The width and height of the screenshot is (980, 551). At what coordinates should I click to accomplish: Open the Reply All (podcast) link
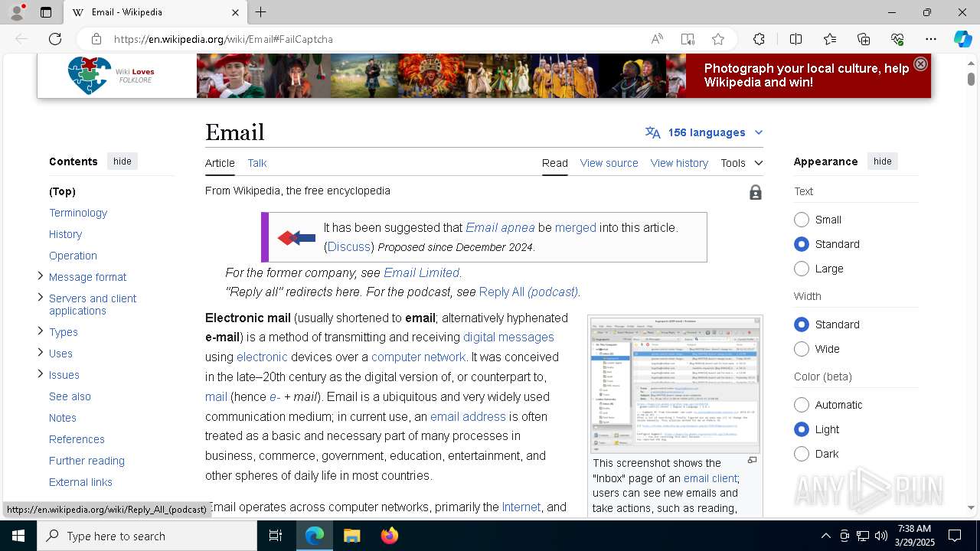[528, 292]
